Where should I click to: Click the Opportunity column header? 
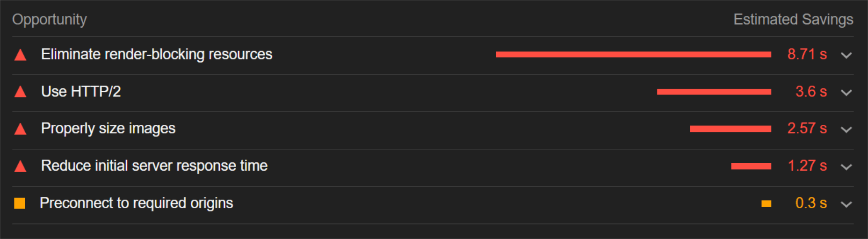click(50, 20)
